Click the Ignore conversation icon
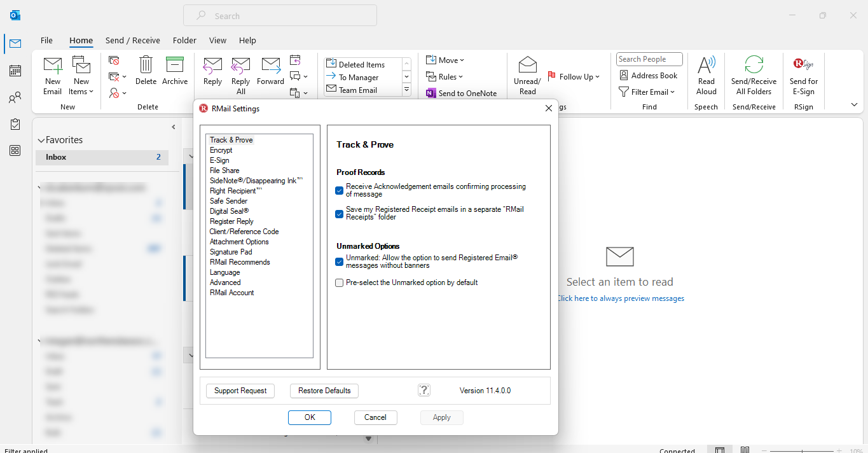 114,60
